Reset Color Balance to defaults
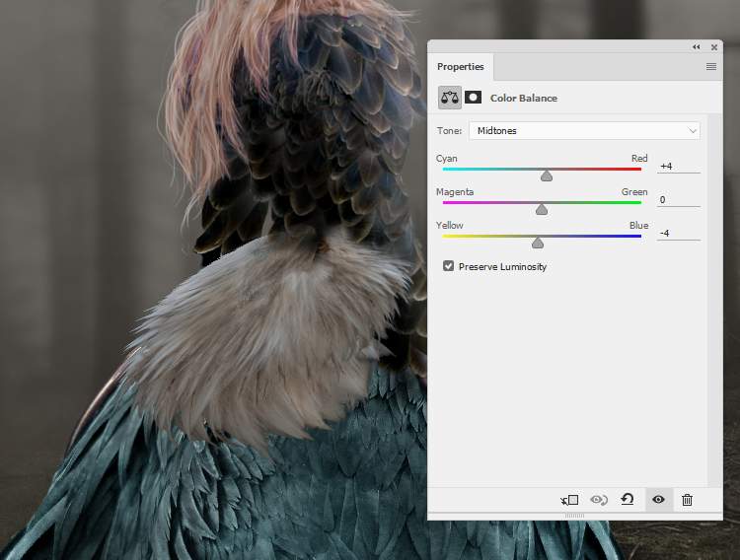 click(x=628, y=499)
